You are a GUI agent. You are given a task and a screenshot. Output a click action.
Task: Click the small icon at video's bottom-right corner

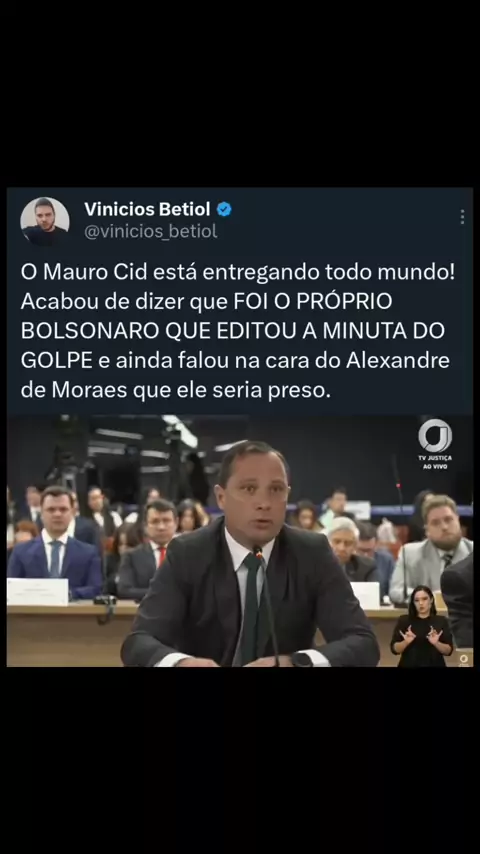point(464,660)
